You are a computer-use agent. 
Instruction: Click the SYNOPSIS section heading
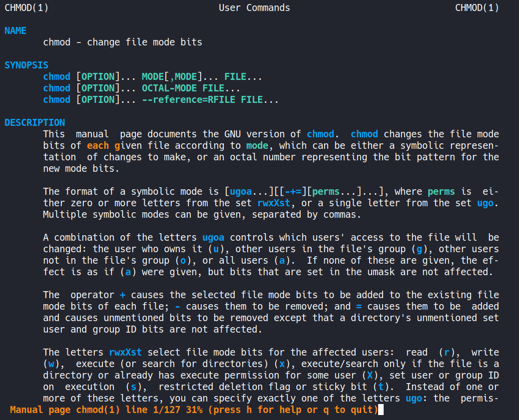(26, 65)
